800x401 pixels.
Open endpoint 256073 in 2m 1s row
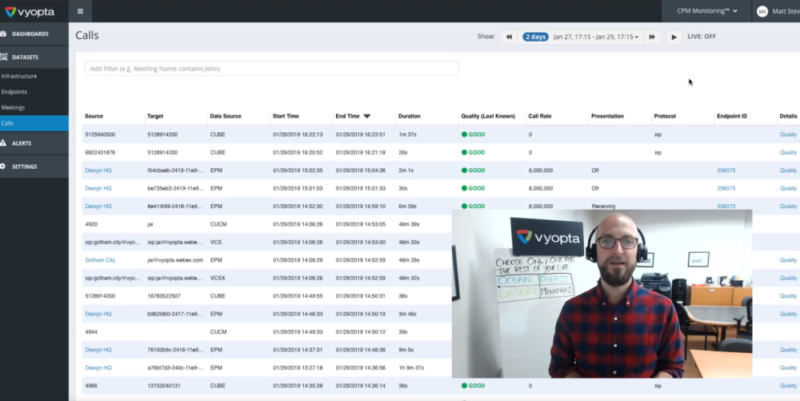coord(726,170)
